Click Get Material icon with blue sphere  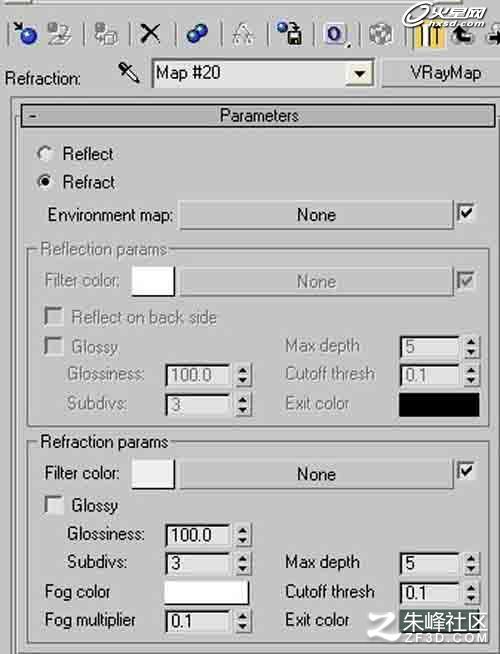[x=25, y=33]
